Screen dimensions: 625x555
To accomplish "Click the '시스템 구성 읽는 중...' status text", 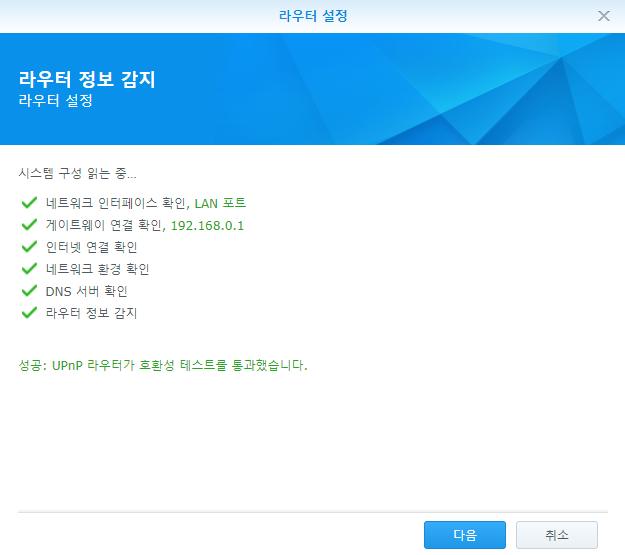I will (x=78, y=173).
